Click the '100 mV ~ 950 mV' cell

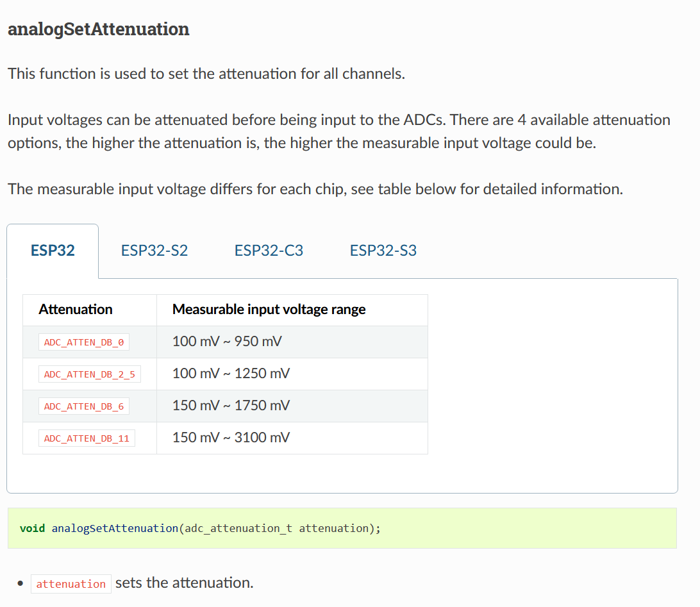(x=292, y=342)
